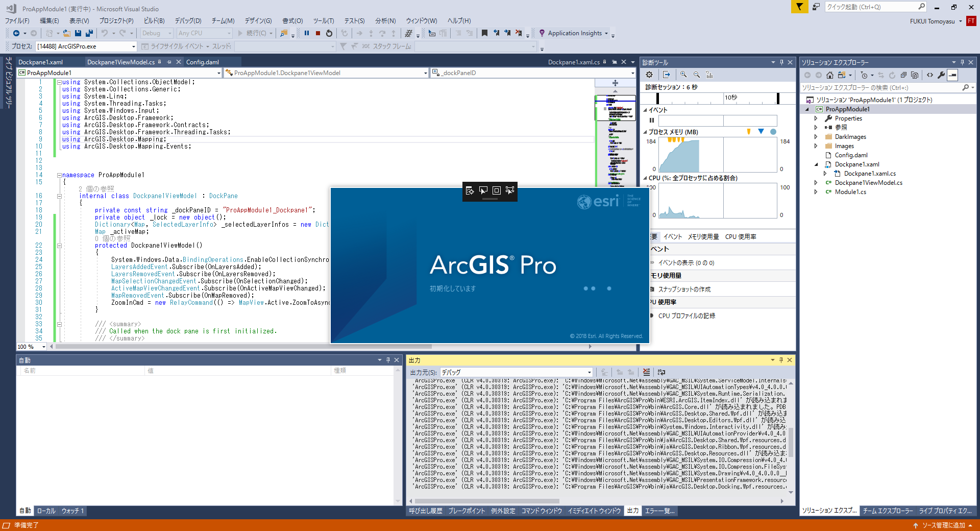Click CPU プロファイルの記録 button
This screenshot has width=980, height=531.
point(687,316)
